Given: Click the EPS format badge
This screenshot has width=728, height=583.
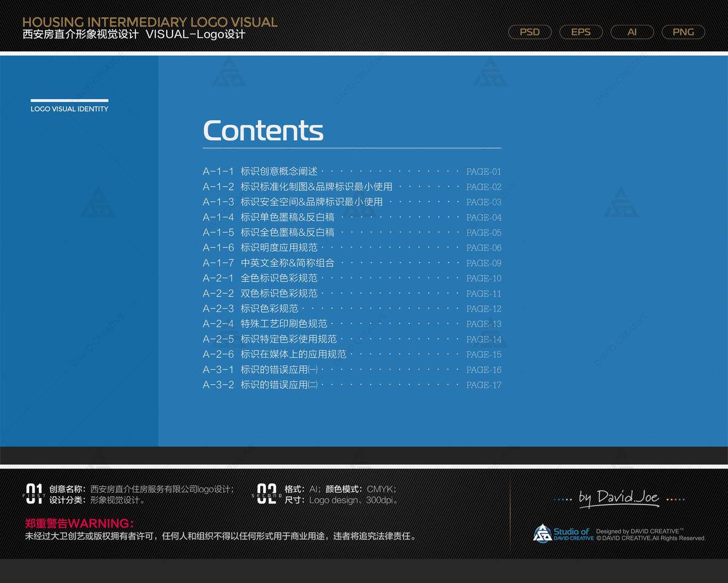Looking at the screenshot, I should (581, 32).
